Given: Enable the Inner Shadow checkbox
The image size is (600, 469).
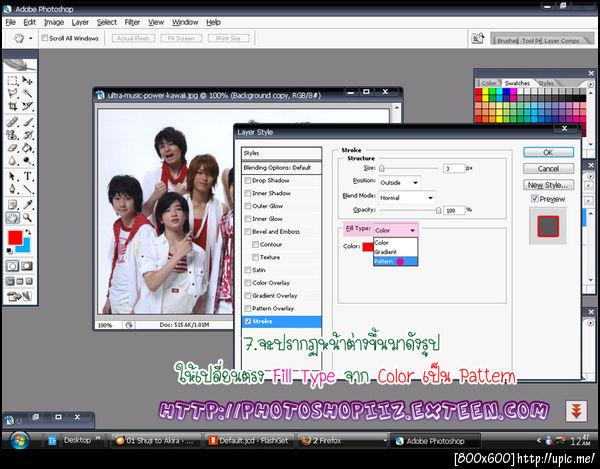Looking at the screenshot, I should pyautogui.click(x=248, y=193).
